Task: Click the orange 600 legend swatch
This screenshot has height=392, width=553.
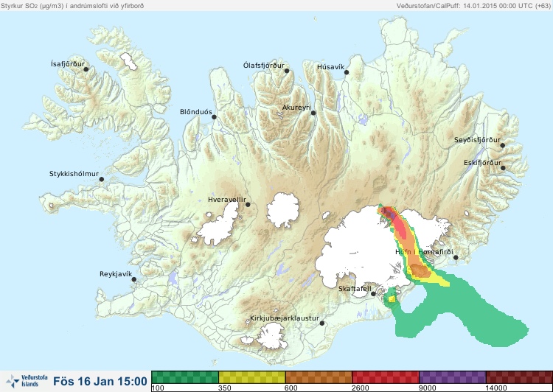Action: [x=319, y=377]
